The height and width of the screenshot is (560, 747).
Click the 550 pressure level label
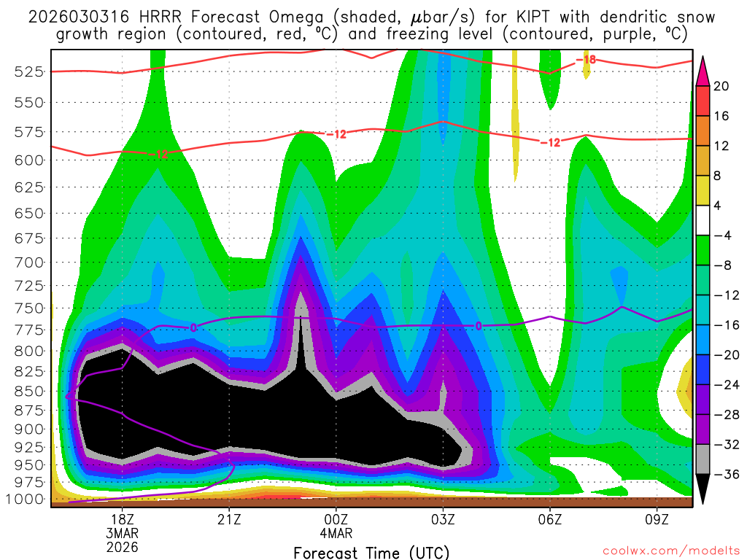29,102
